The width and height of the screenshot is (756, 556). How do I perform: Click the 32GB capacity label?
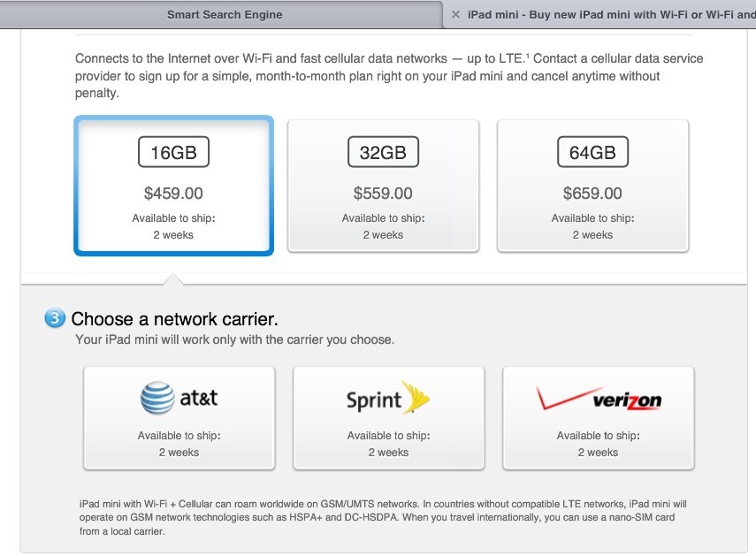click(x=383, y=152)
